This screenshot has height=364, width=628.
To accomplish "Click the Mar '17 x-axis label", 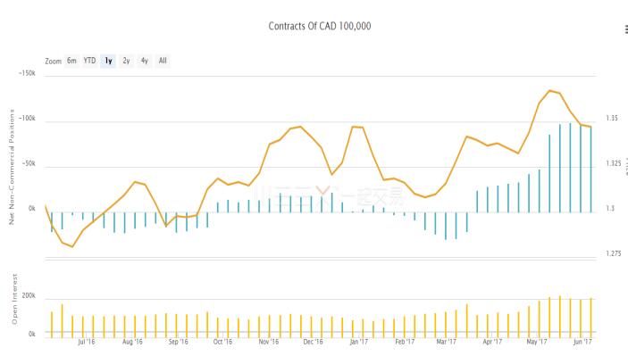I will pos(447,342).
